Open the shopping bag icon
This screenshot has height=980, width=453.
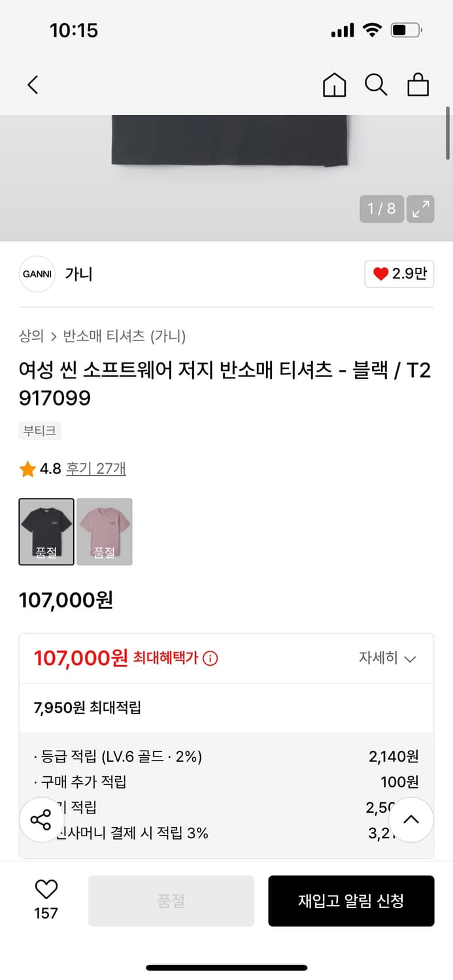click(418, 85)
